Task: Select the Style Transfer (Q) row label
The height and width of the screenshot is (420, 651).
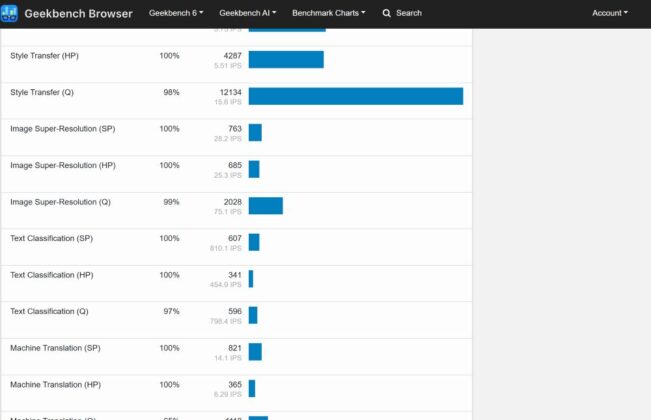Action: (x=42, y=92)
